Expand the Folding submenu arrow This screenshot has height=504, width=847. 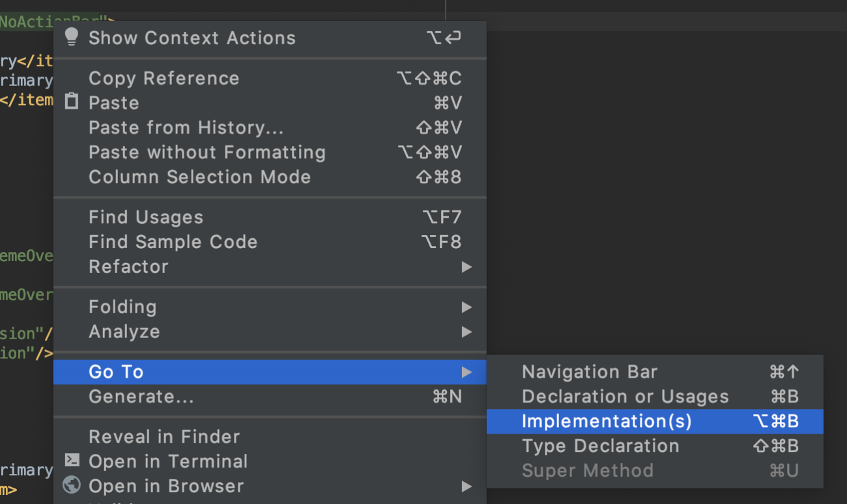(467, 307)
